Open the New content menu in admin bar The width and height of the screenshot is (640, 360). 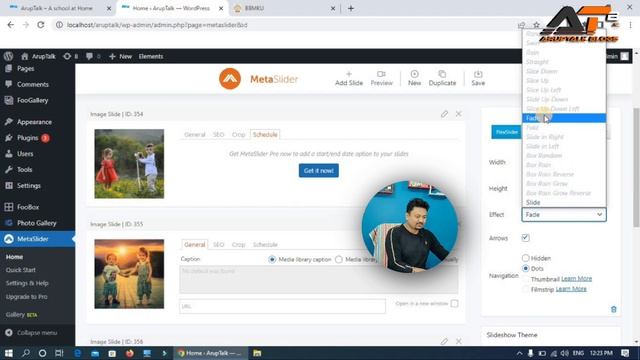[x=120, y=56]
